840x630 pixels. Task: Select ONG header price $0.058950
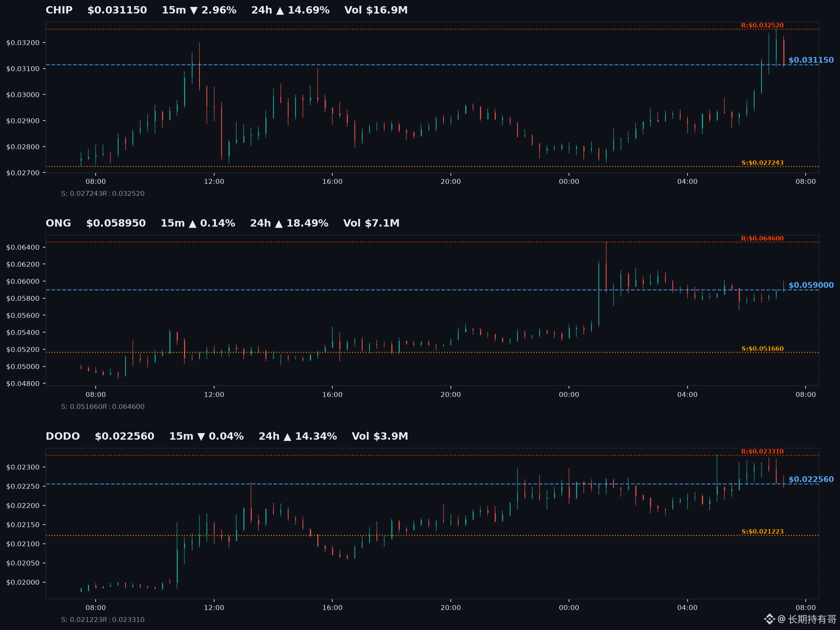(x=116, y=223)
